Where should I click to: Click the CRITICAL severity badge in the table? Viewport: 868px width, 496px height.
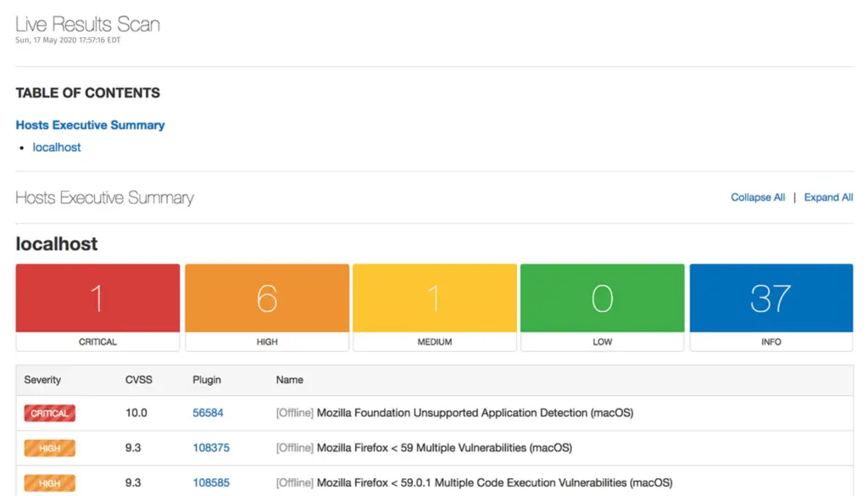tap(49, 413)
